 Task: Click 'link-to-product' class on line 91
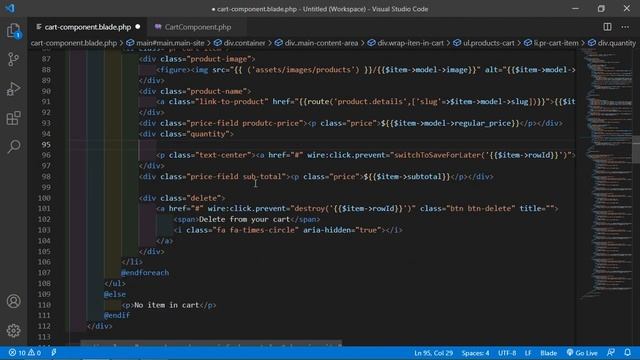(x=231, y=102)
